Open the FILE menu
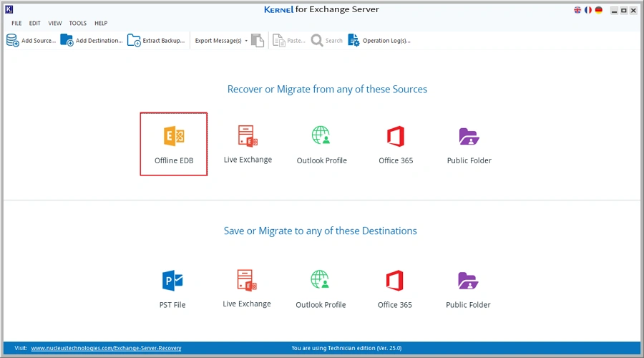 (16, 23)
